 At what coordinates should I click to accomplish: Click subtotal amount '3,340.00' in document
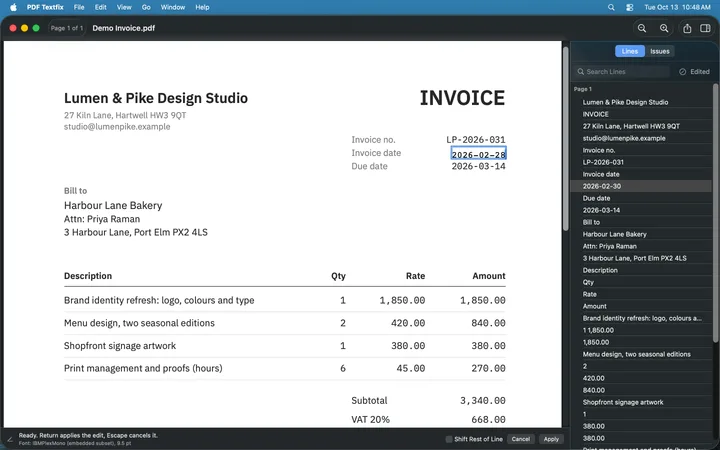(x=483, y=400)
